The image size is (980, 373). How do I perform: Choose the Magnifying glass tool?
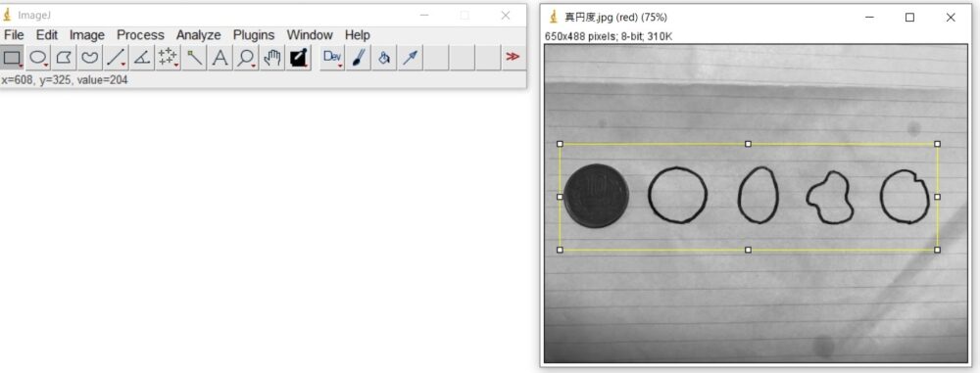click(246, 58)
